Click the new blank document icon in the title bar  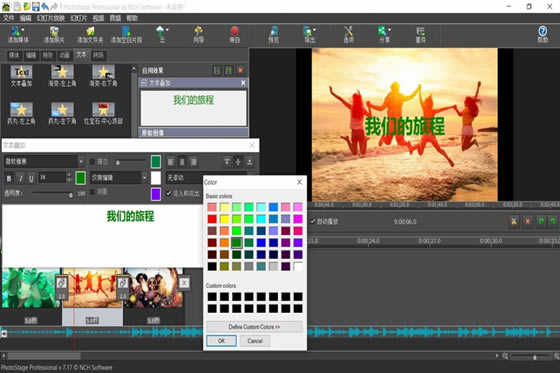pyautogui.click(x=17, y=6)
